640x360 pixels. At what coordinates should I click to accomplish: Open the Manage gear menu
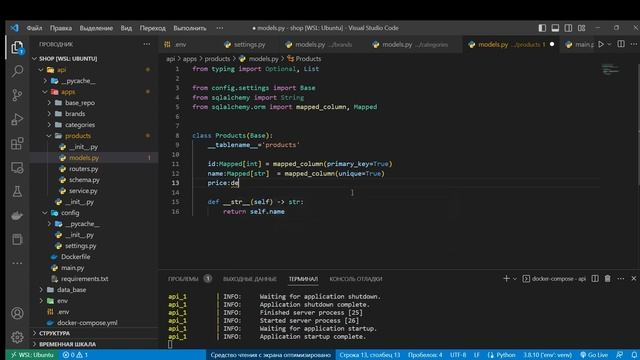point(17,337)
